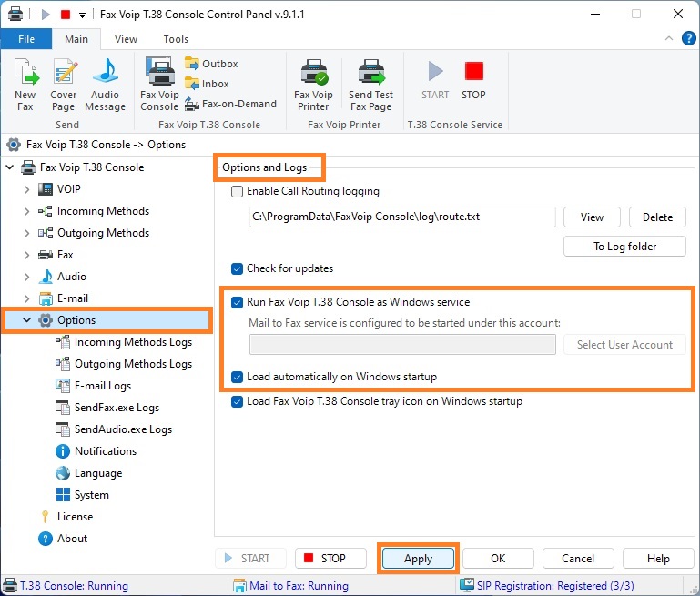
Task: Click the OK button
Action: 498,559
